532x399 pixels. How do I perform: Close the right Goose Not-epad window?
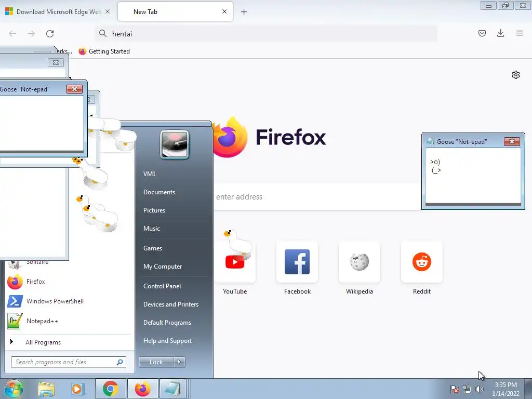(x=512, y=141)
